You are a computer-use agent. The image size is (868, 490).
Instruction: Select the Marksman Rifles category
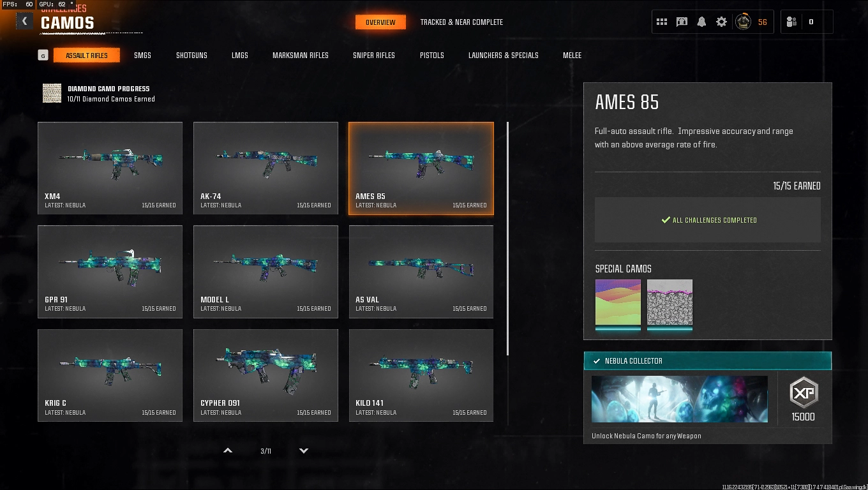point(301,56)
